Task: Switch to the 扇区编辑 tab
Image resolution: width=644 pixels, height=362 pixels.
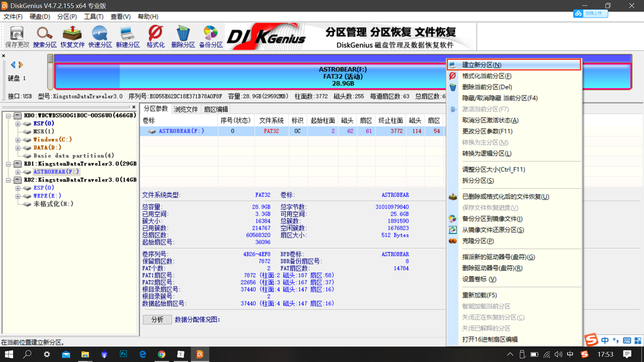Action: click(x=216, y=109)
